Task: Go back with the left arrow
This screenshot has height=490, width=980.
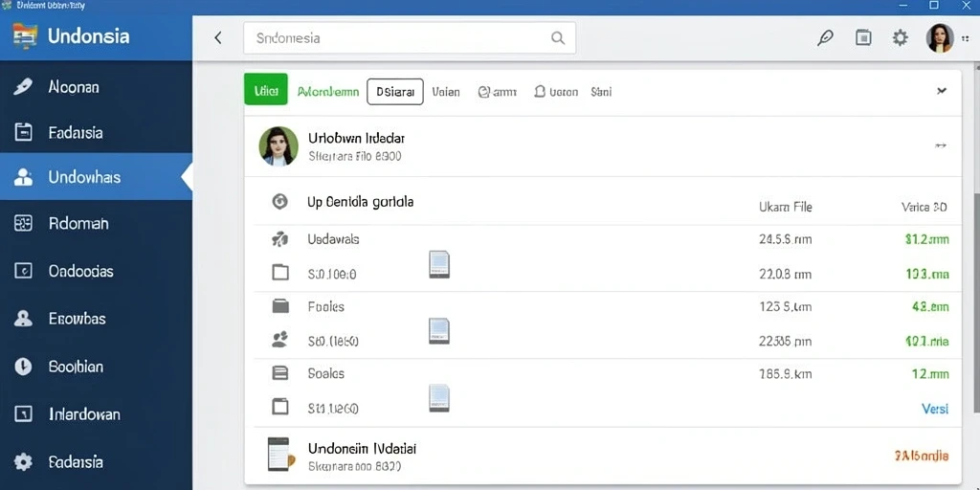Action: pos(218,38)
